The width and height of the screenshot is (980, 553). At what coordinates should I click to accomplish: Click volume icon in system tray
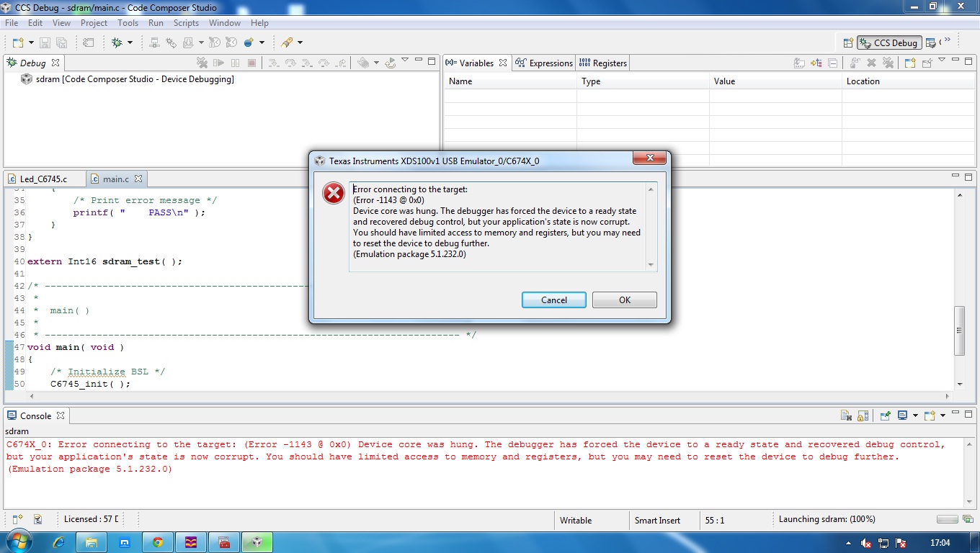tap(867, 543)
